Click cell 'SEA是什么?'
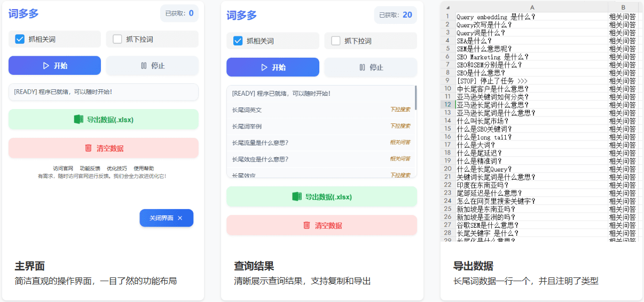Image resolution: width=644 pixels, height=302 pixels. (532, 41)
